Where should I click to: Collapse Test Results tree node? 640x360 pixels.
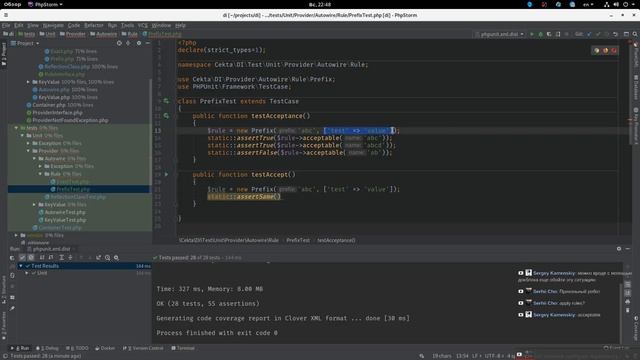pos(21,266)
